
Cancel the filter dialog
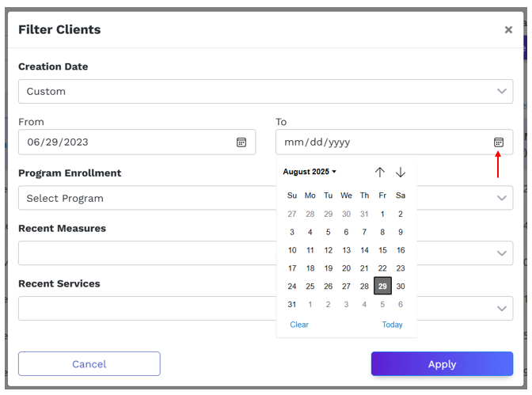89,364
